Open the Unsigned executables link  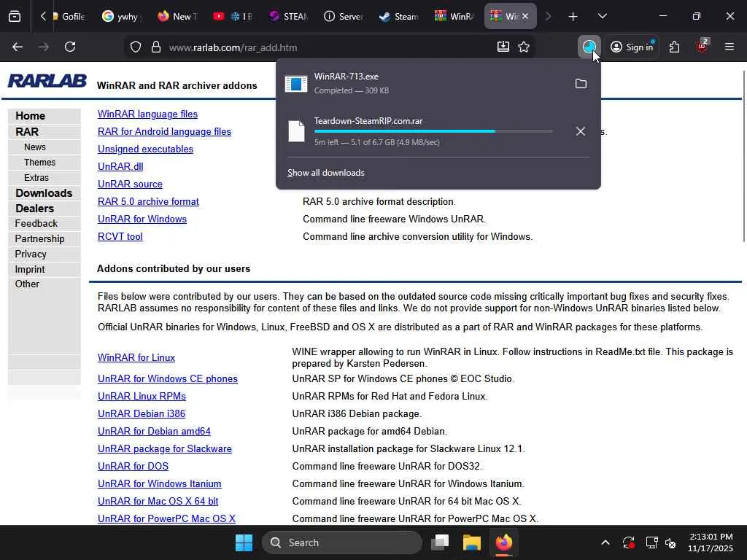[x=145, y=149]
